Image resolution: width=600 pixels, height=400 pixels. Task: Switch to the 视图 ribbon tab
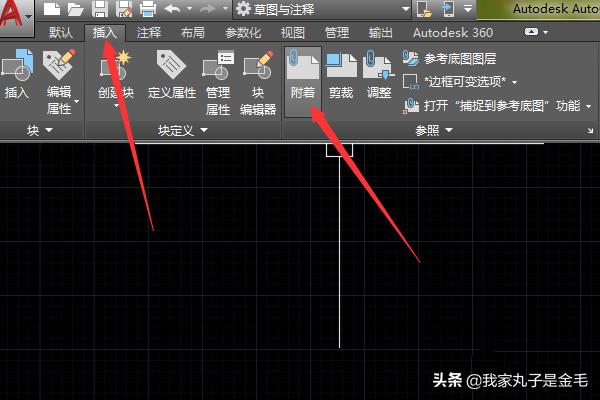click(x=293, y=32)
